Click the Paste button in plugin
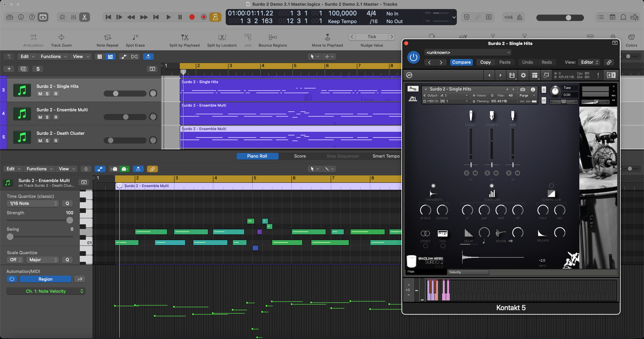This screenshot has width=644, height=339. pos(505,62)
